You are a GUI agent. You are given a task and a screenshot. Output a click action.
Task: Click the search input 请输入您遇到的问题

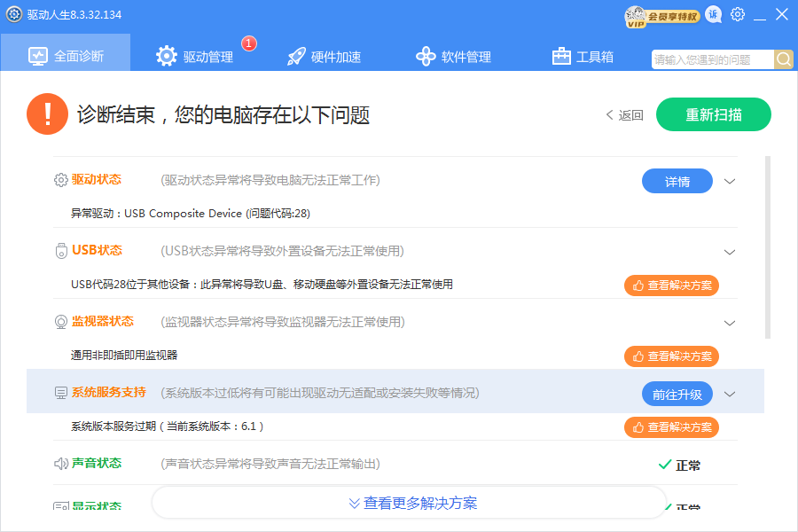[x=713, y=59]
